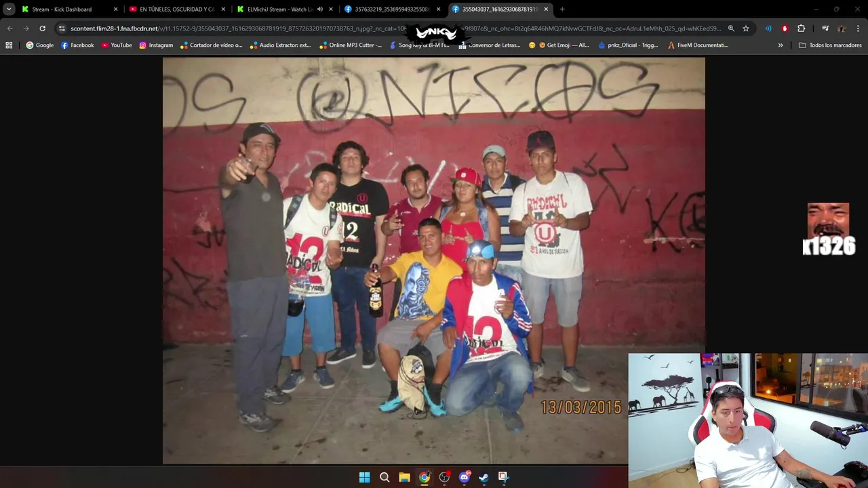Screen dimensions: 868x488
Task: Open the Instagram bookmark
Action: pyautogui.click(x=156, y=45)
